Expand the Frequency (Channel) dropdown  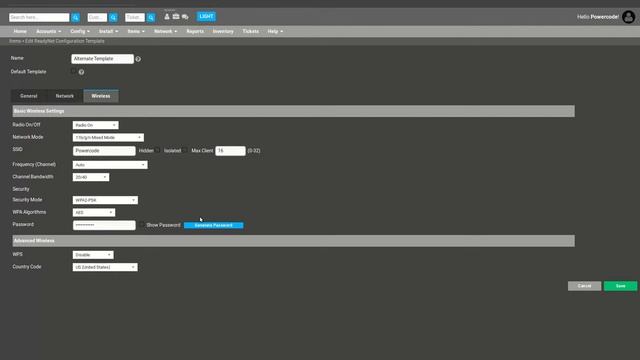point(110,165)
